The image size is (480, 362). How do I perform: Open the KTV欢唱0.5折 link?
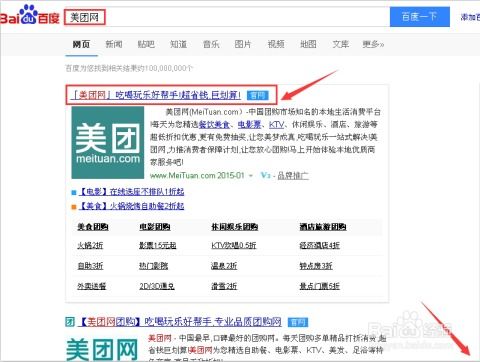(x=234, y=246)
